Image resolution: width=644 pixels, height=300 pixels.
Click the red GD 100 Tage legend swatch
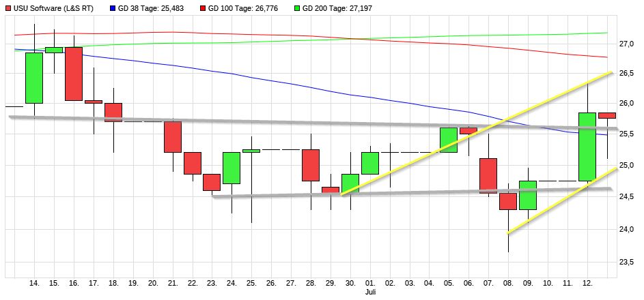click(x=203, y=7)
